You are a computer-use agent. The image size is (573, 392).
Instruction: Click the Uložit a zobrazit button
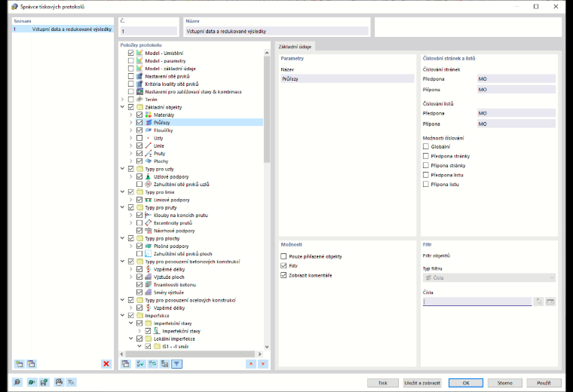pos(422,383)
